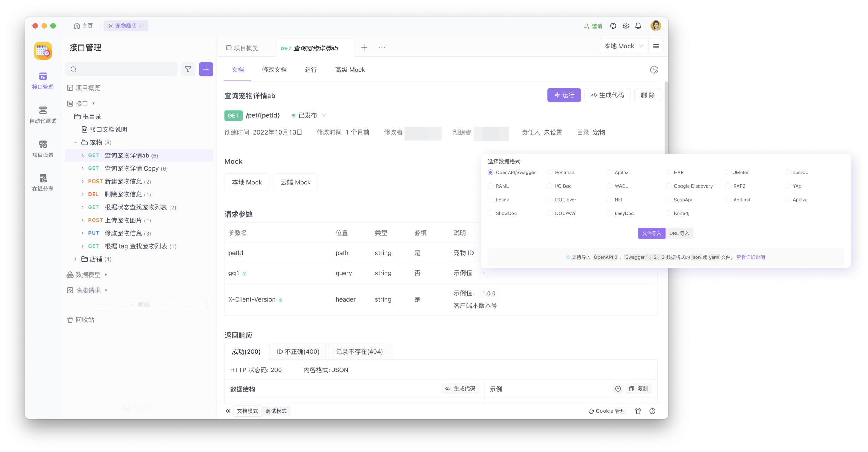Viewport: 868px width, 452px height.
Task: Open the 本地 Mock environment dropdown
Action: coord(623,46)
